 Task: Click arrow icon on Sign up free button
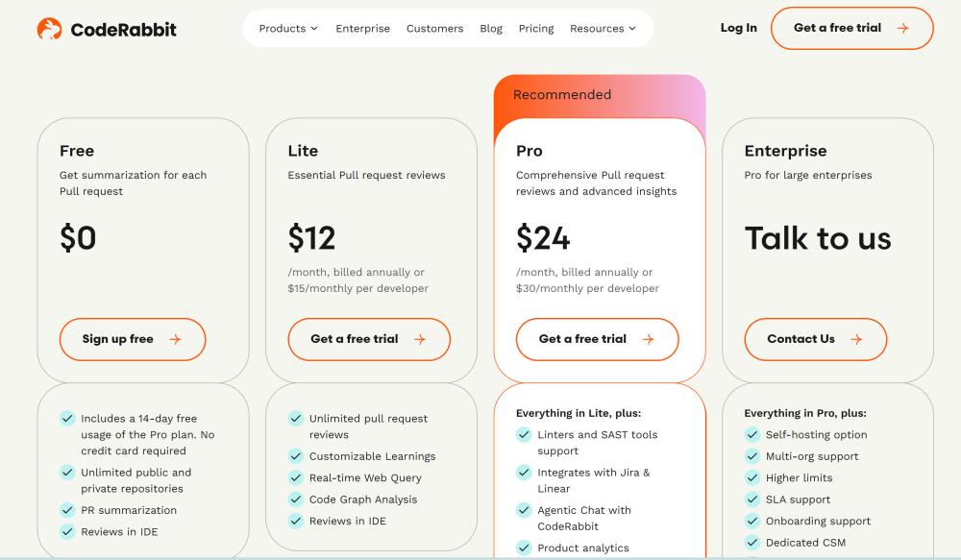pos(175,339)
